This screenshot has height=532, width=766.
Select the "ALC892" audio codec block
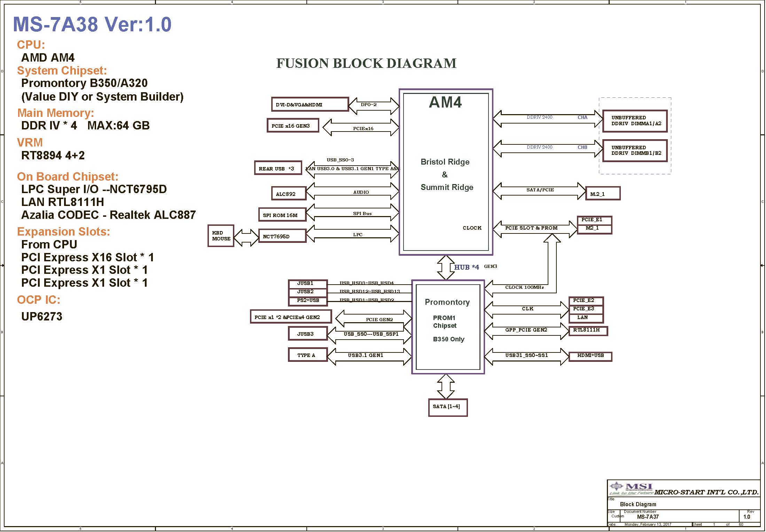pos(289,193)
